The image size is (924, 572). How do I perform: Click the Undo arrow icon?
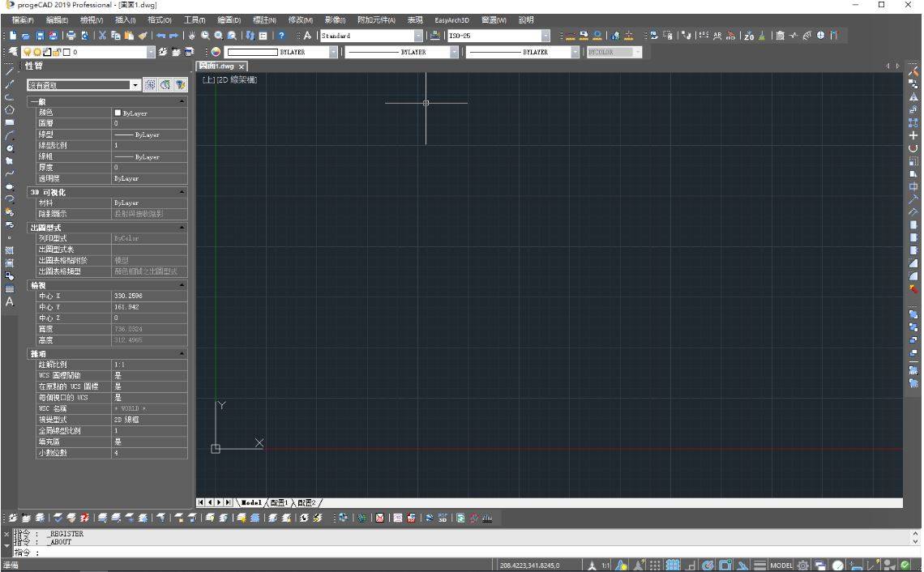point(160,36)
